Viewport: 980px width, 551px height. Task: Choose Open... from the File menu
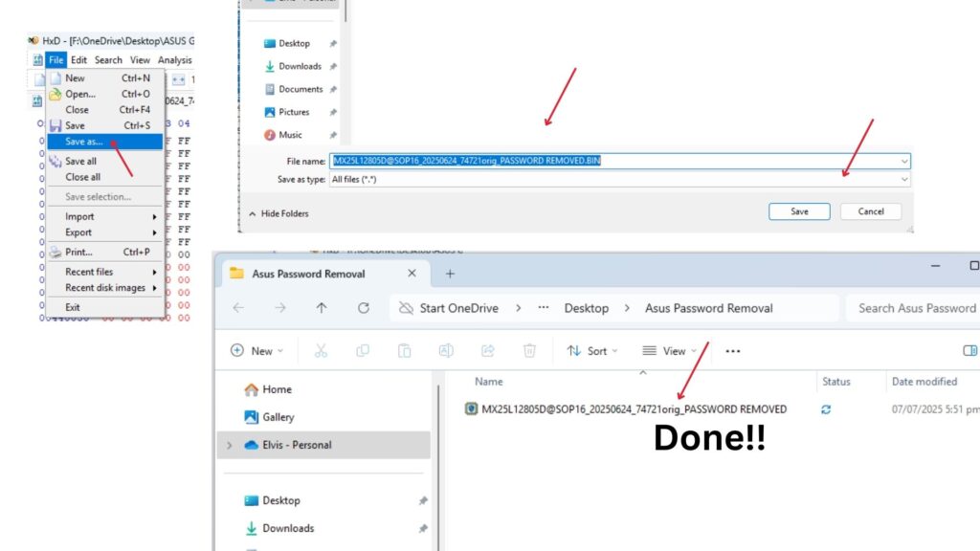pyautogui.click(x=105, y=94)
